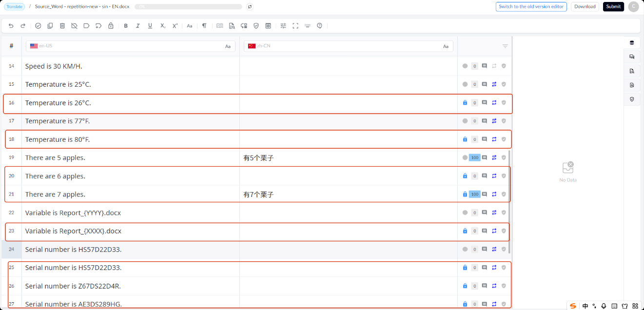The height and width of the screenshot is (310, 644).
Task: Copy source to target with copy icon
Action: (x=50, y=26)
